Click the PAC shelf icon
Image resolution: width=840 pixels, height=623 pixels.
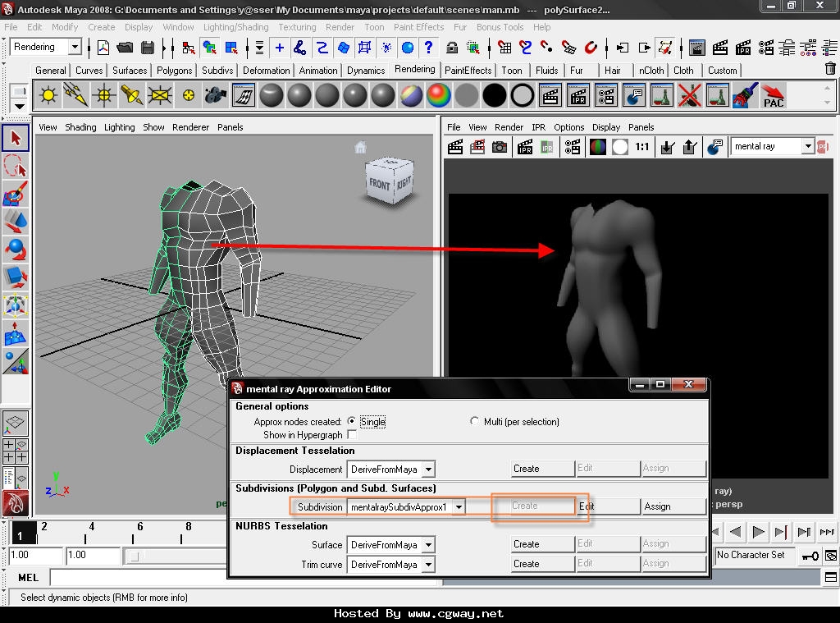pos(773,96)
